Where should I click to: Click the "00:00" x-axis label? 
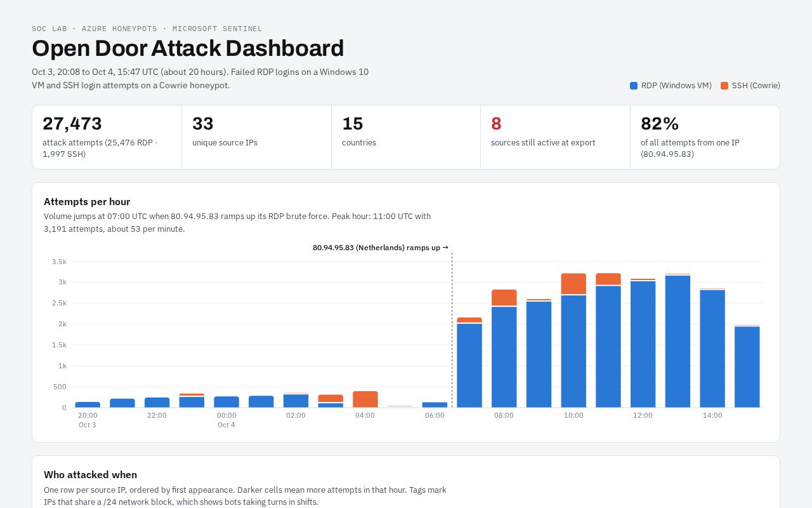226,415
